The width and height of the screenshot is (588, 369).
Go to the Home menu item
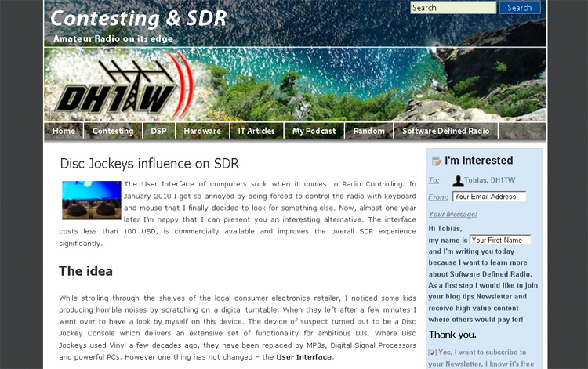[64, 132]
